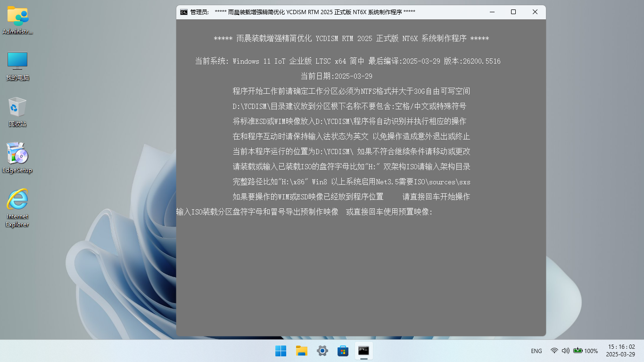
Task: Maximize the YCDISM console window
Action: (513, 12)
